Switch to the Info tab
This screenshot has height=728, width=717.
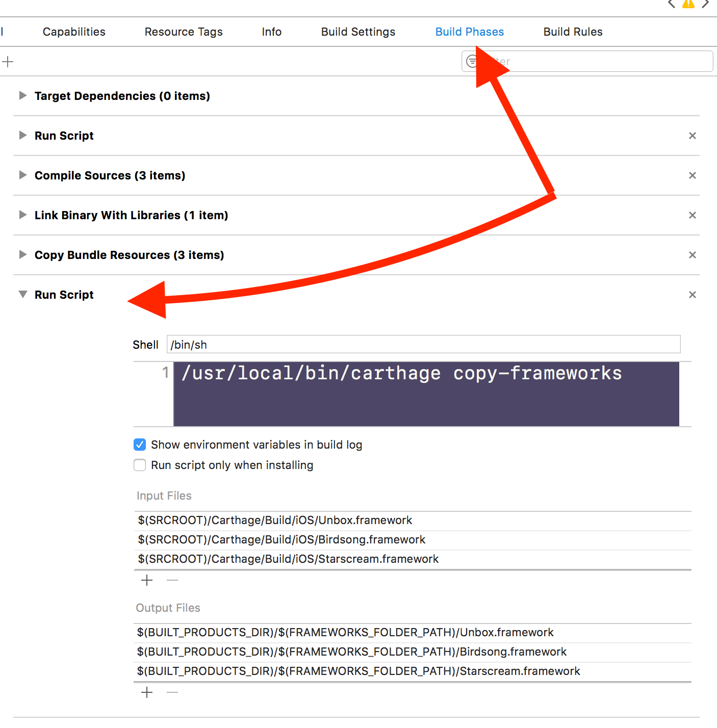tap(271, 32)
